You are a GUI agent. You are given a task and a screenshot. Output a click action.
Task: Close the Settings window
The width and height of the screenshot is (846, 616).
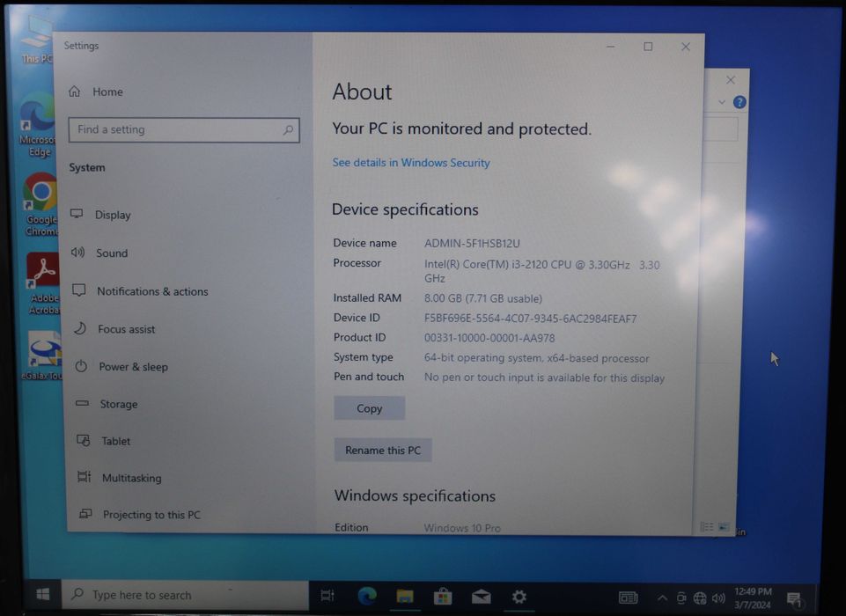pos(686,47)
